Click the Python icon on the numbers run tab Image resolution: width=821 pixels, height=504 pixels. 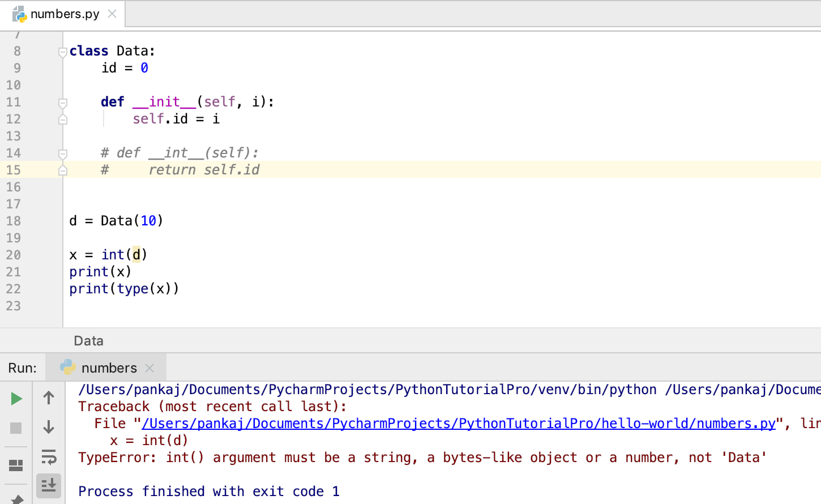click(68, 368)
